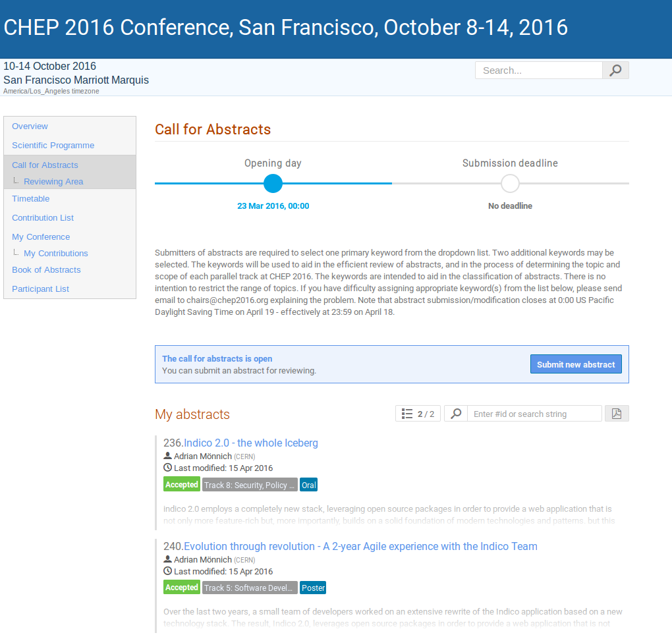This screenshot has width=672, height=635.
Task: Open the abstract list filter icon showing 2 / 2
Action: pyautogui.click(x=418, y=414)
